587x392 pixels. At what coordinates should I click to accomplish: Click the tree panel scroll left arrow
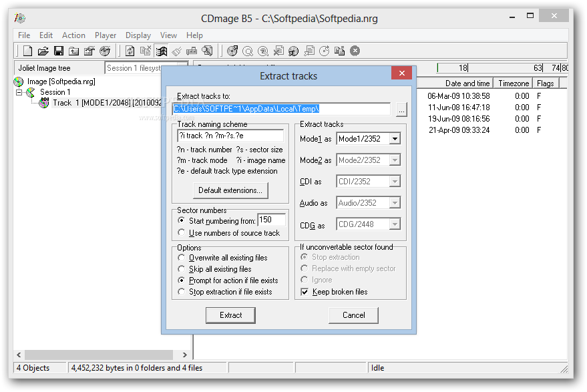point(19,355)
